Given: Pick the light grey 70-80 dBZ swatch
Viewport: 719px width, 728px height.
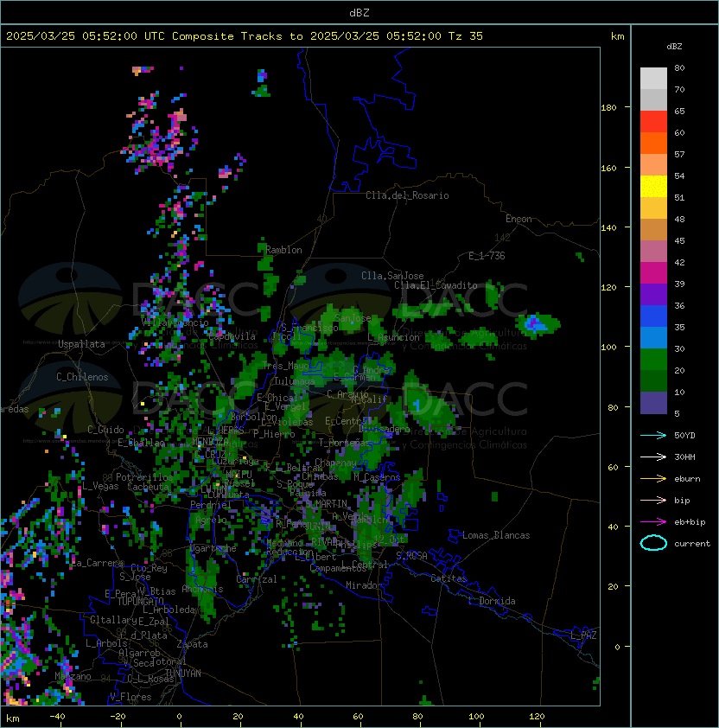Looking at the screenshot, I should (653, 79).
